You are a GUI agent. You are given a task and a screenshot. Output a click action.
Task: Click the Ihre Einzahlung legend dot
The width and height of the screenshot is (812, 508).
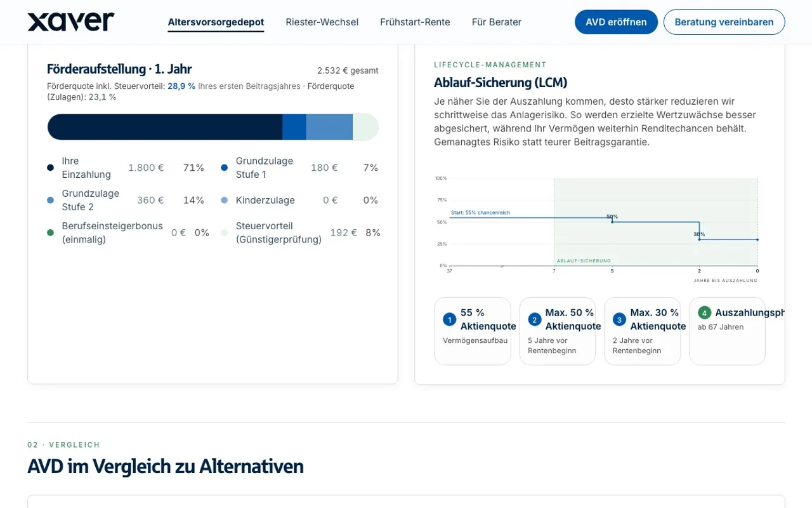click(50, 168)
